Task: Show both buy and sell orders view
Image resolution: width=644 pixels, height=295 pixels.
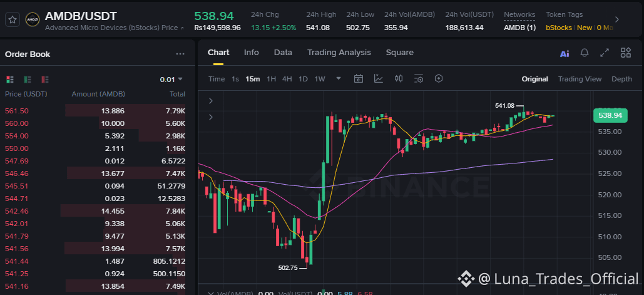Action: pyautogui.click(x=10, y=80)
